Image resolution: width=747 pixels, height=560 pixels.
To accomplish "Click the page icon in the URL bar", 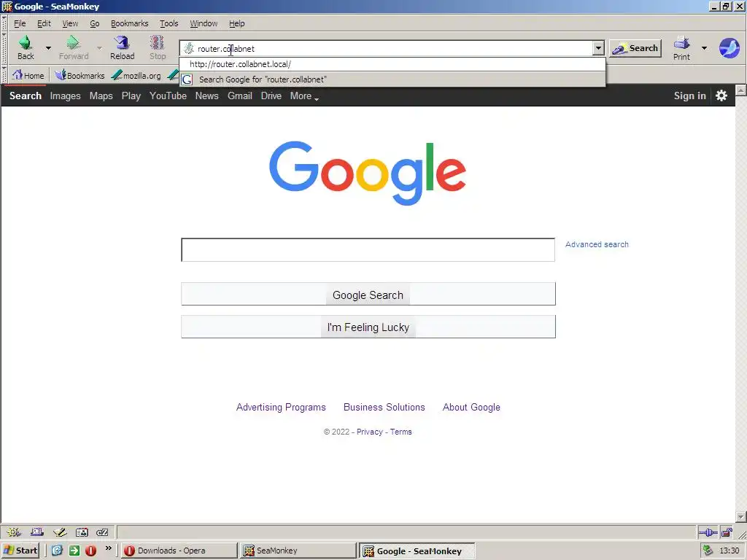I will 189,48.
